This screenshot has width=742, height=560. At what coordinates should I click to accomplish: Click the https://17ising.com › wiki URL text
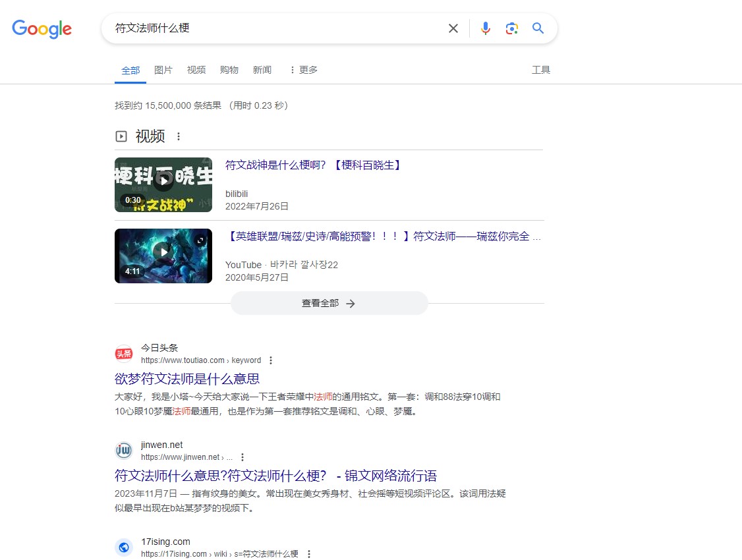point(219,554)
